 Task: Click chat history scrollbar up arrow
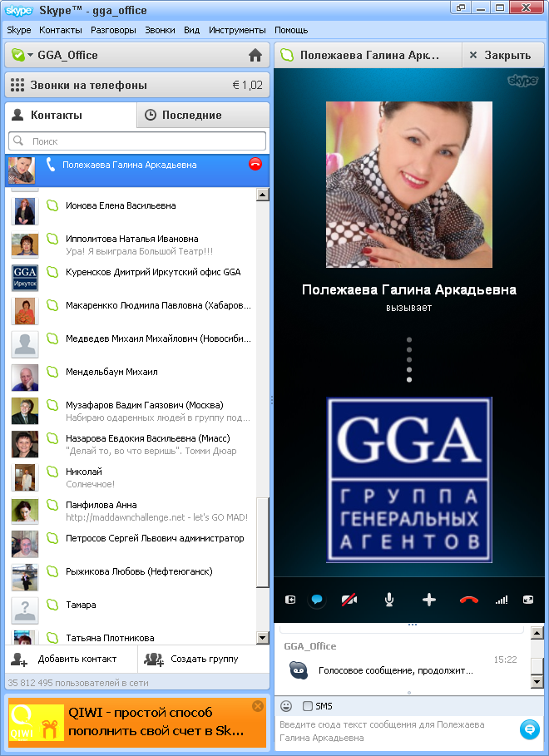(537, 633)
